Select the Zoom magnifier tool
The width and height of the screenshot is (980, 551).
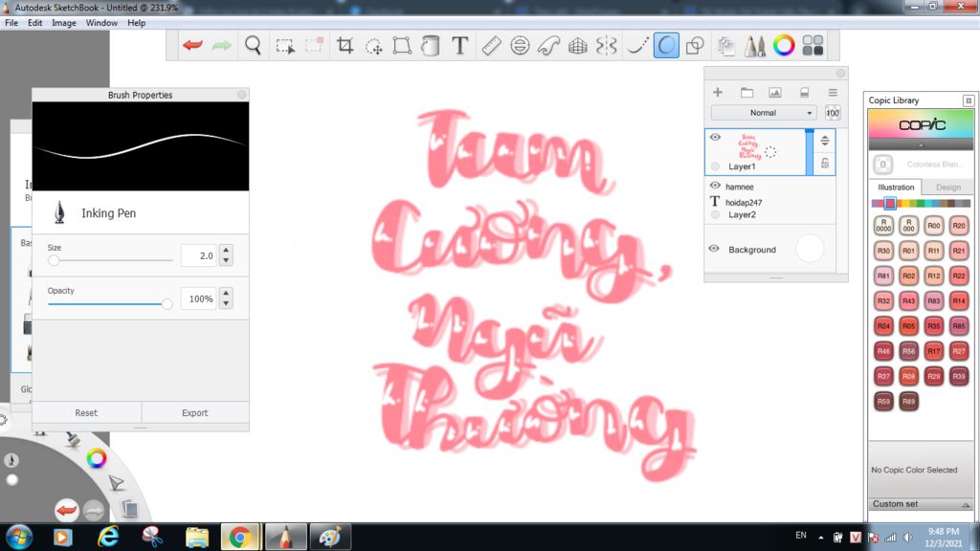(x=253, y=45)
